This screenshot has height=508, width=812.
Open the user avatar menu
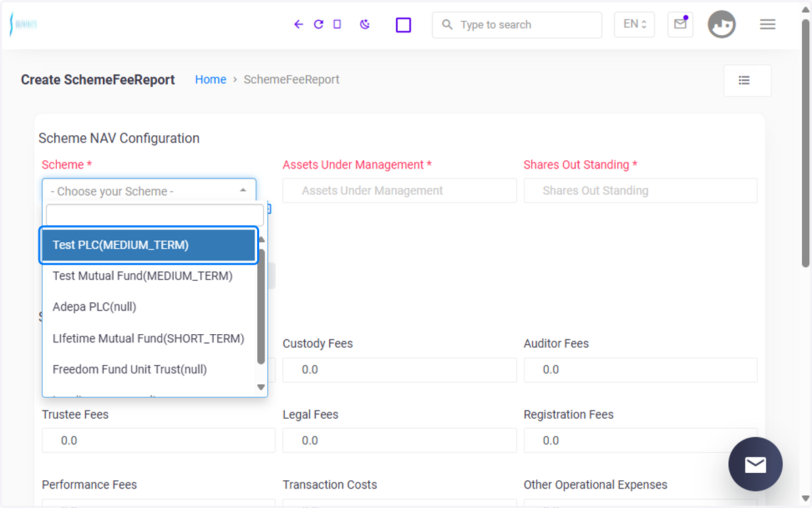721,24
